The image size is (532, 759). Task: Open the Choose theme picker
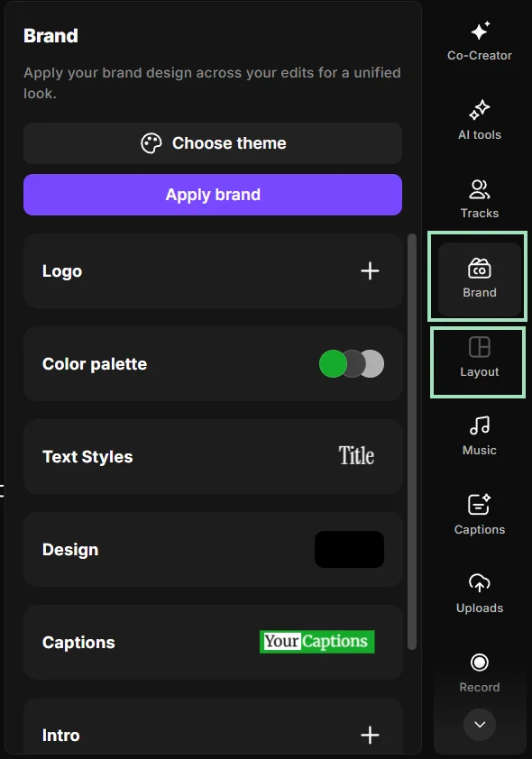tap(213, 142)
